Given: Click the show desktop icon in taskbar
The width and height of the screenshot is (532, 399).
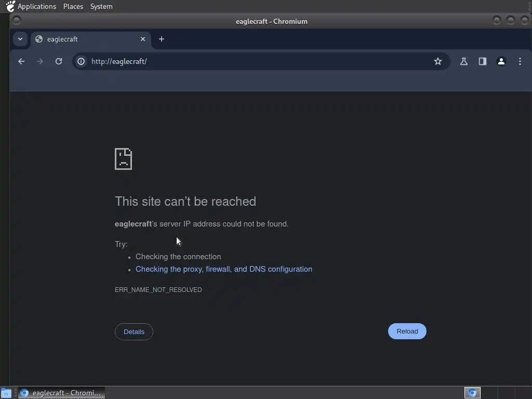Looking at the screenshot, I should (x=6, y=393).
